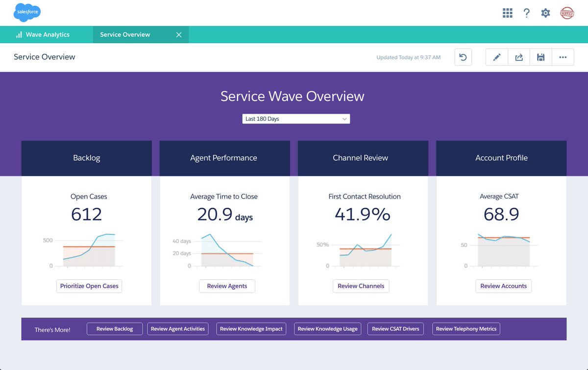Screen dimensions: 588x370
Task: Click the Prioritize Open Cases button
Action: (89, 286)
